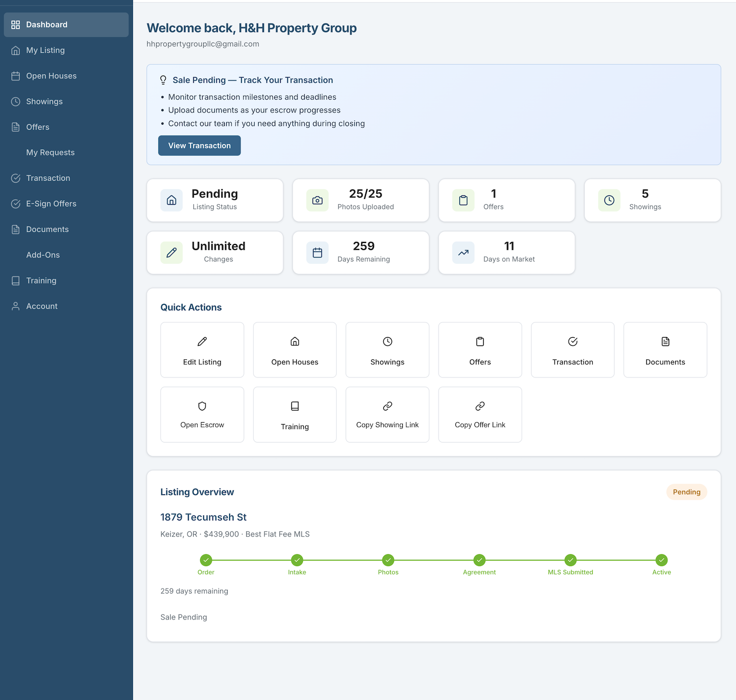
Task: Open the Training book icon in sidebar
Action: click(15, 280)
